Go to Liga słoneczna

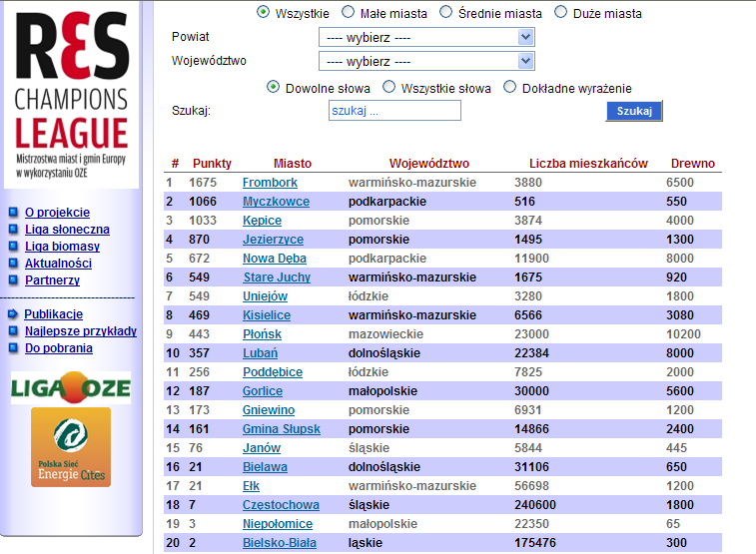[x=67, y=230]
